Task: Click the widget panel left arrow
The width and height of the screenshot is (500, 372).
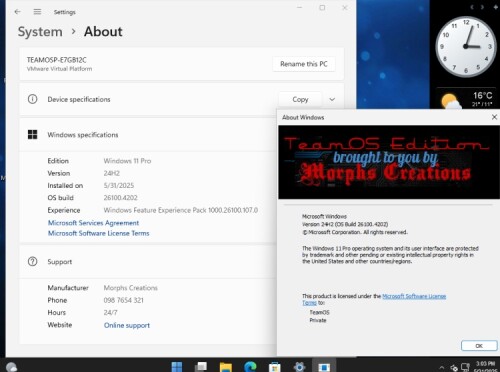Action: (472, 7)
